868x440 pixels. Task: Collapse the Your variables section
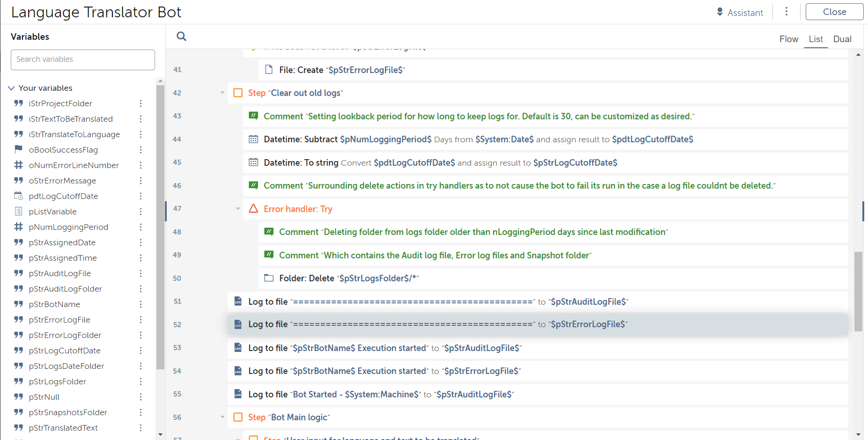12,88
